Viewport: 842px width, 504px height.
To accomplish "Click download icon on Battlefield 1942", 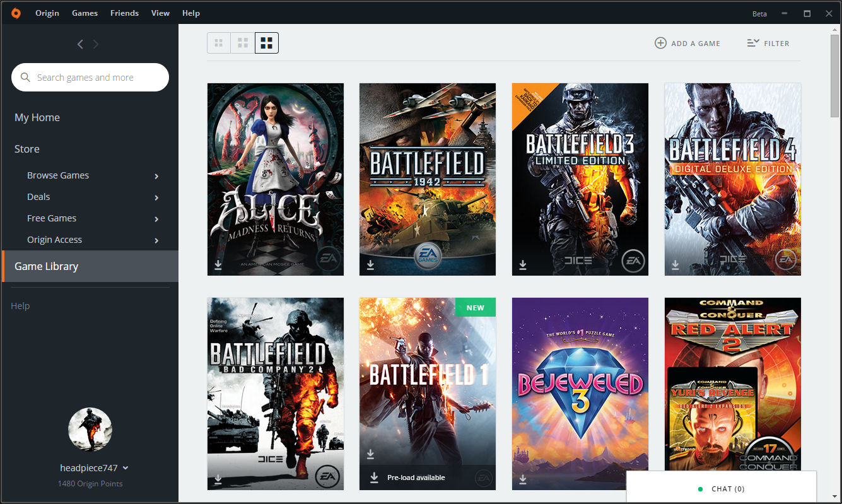I will tap(371, 265).
